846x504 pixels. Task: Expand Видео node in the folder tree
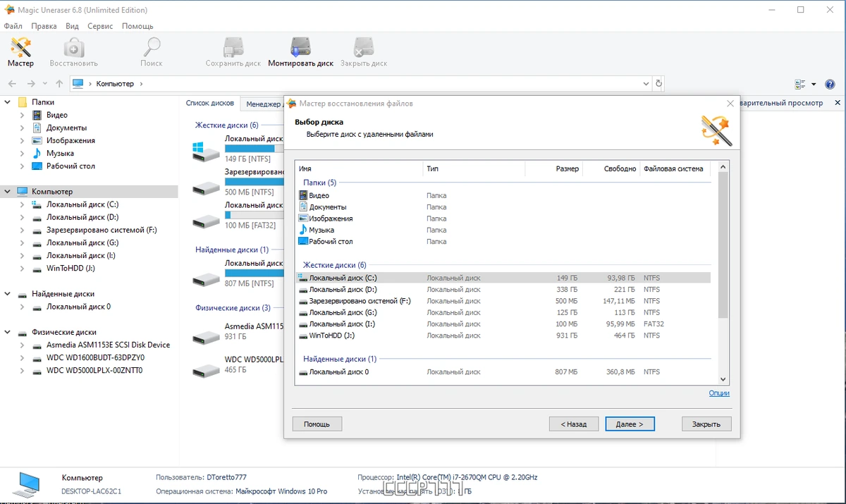point(22,115)
